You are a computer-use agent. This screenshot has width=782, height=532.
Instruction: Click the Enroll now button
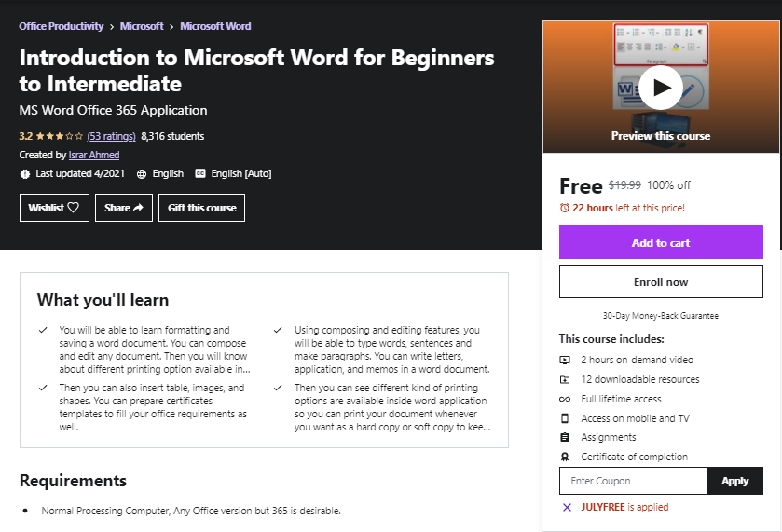[x=661, y=281]
